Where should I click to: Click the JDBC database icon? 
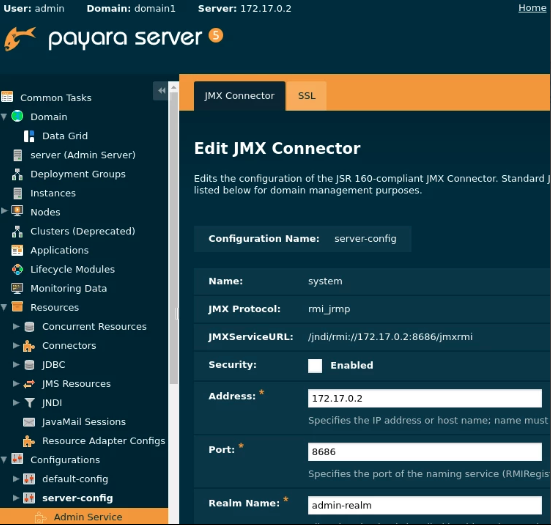point(30,365)
